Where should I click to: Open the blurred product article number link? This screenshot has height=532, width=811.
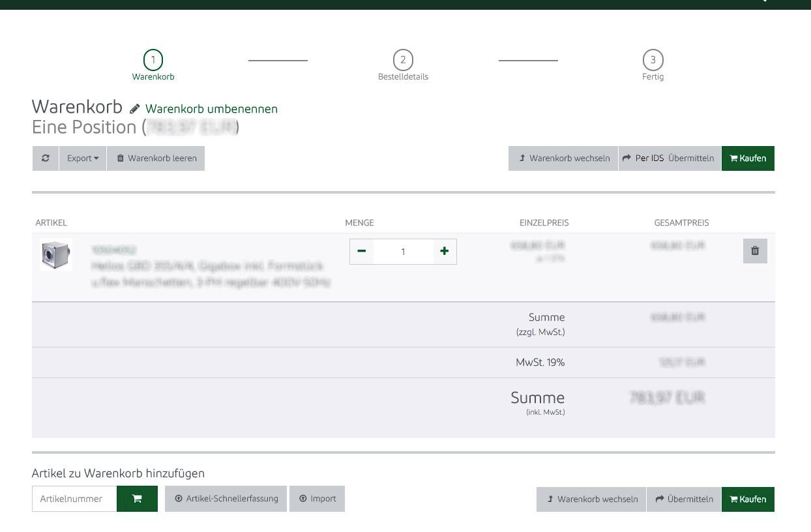tap(114, 250)
